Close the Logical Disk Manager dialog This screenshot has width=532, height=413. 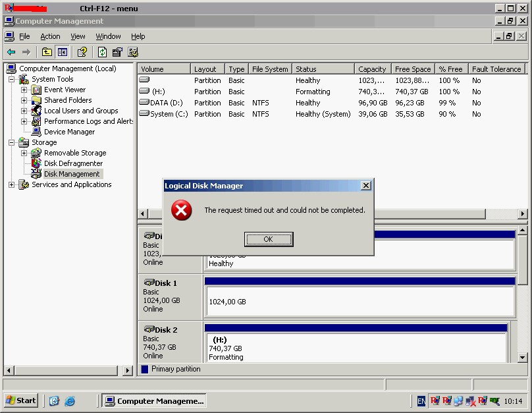366,186
